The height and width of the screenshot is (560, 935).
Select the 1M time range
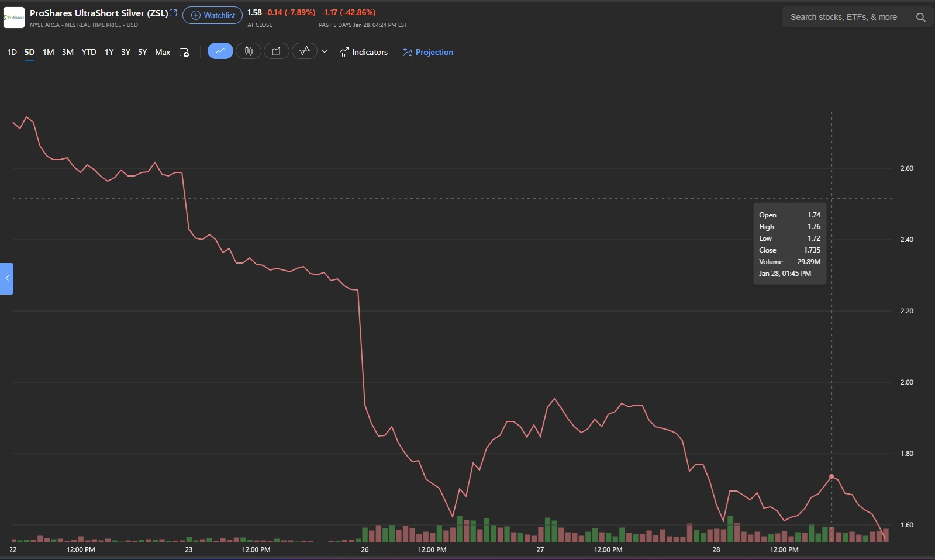click(48, 52)
